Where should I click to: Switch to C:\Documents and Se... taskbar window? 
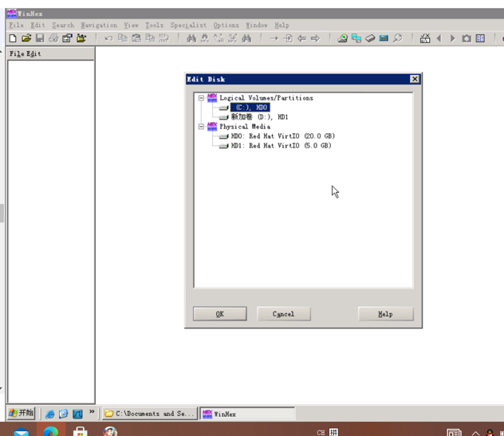150,414
